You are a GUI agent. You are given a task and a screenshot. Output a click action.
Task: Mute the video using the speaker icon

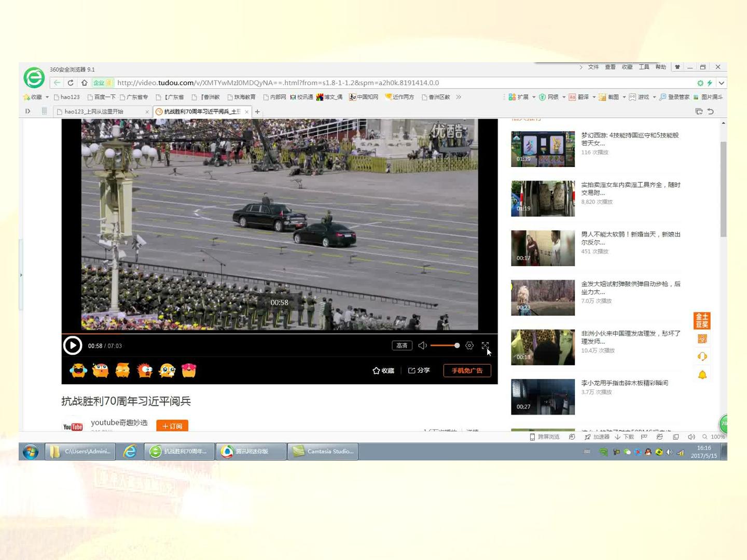[x=422, y=345]
